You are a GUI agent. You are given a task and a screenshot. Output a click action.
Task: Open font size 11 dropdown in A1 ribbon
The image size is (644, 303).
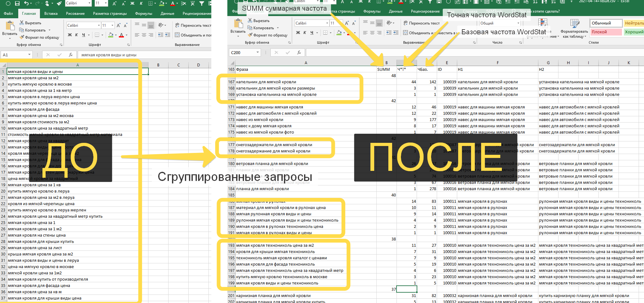click(x=112, y=25)
